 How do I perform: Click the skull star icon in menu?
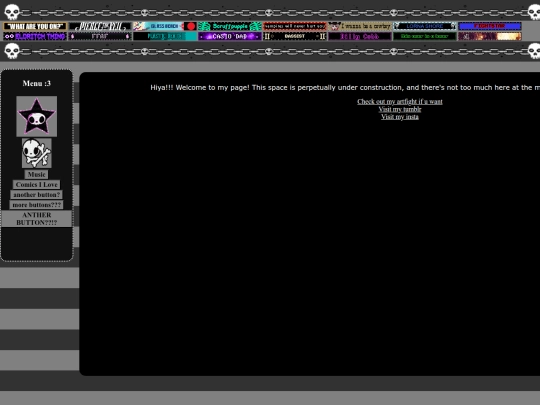[37, 116]
